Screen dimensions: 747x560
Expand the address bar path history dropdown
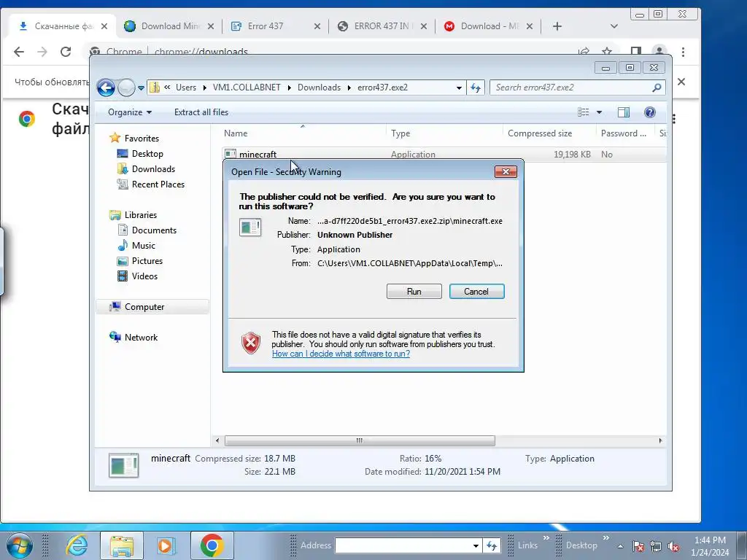[459, 87]
